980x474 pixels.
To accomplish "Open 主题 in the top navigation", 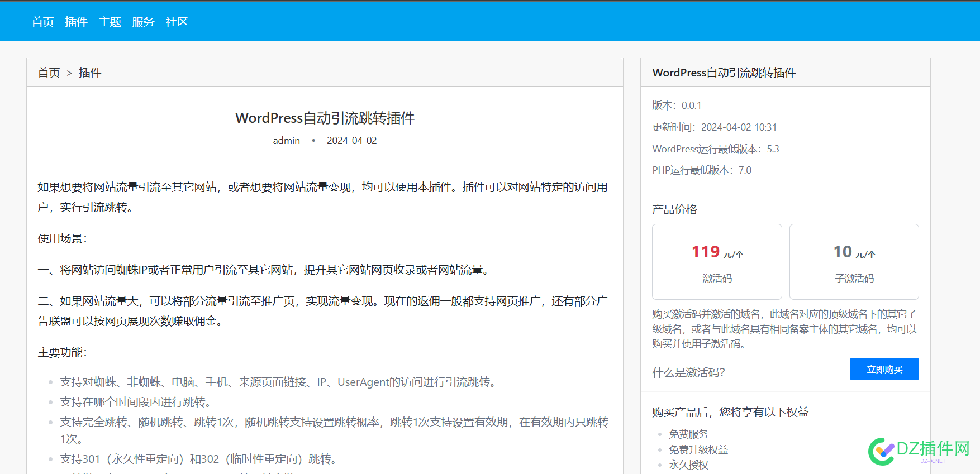I will 110,22.
